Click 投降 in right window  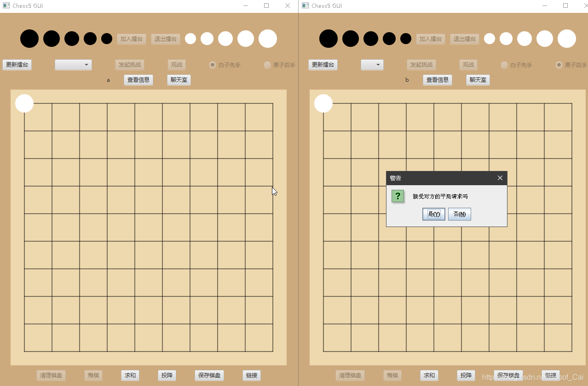(x=466, y=375)
